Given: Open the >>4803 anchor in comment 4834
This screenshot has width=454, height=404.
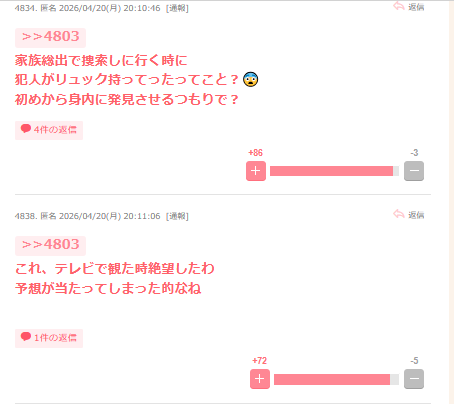Looking at the screenshot, I should (x=50, y=37).
